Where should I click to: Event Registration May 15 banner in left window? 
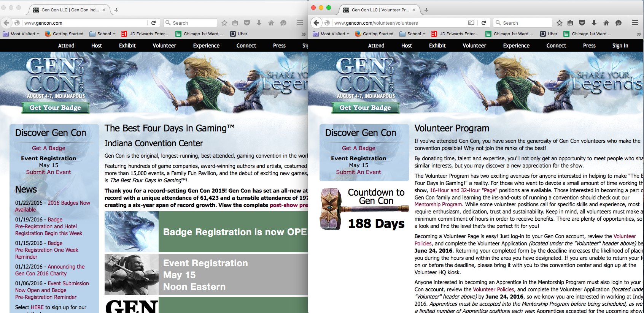click(x=206, y=275)
